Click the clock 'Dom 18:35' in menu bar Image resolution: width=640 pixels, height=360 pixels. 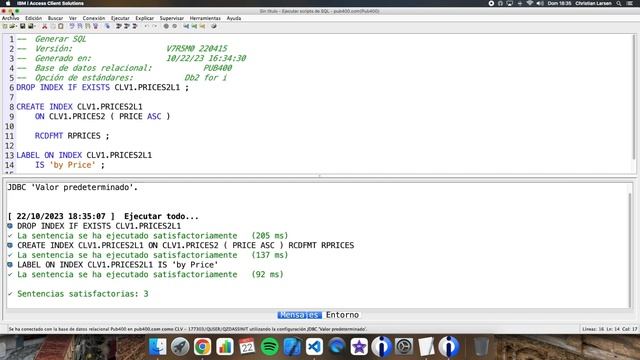tap(559, 3)
